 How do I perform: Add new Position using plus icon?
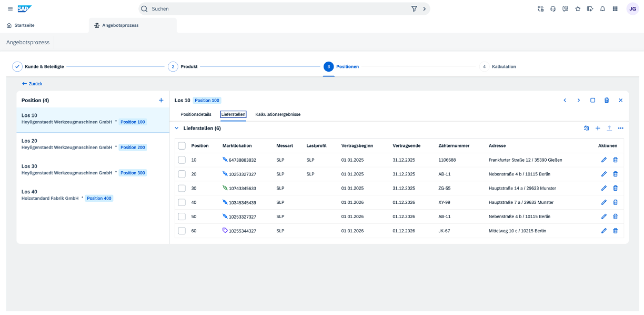click(161, 100)
